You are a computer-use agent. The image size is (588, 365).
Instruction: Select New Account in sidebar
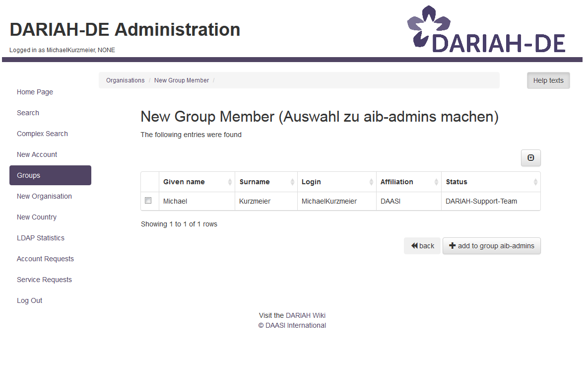37,154
